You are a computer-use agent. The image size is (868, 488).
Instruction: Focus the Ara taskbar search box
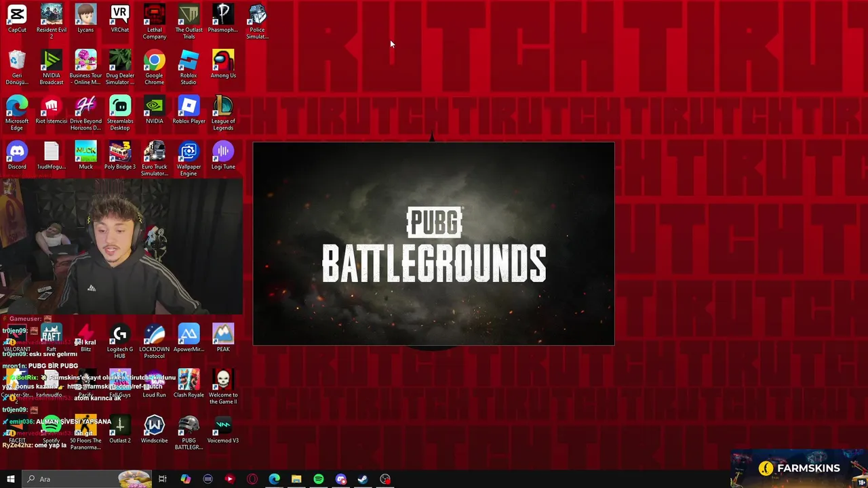86,479
